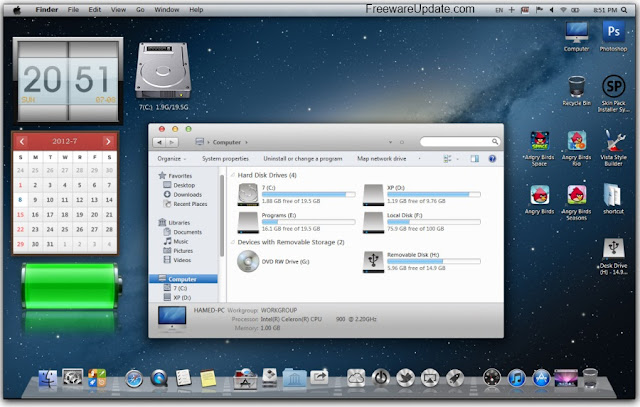
Task: Open Skin Pack Installer desktop icon
Action: coord(613,93)
